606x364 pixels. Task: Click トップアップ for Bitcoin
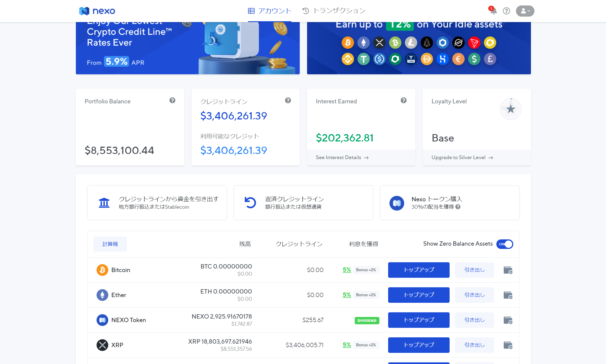[x=419, y=270]
